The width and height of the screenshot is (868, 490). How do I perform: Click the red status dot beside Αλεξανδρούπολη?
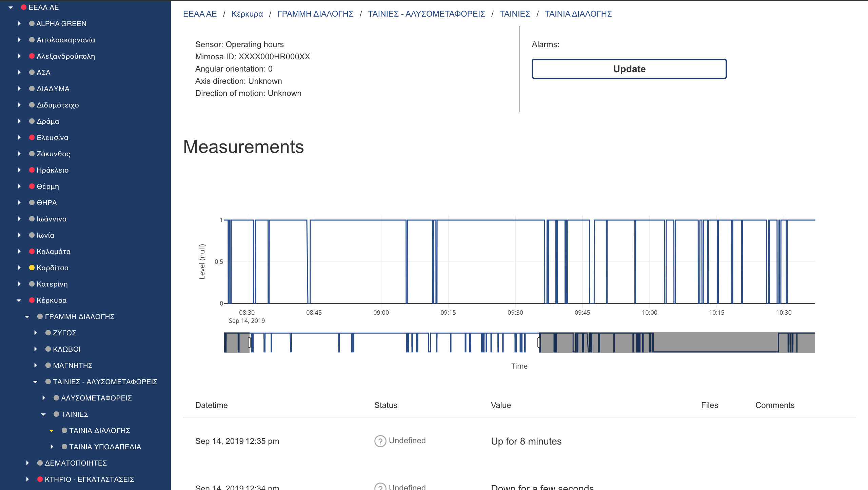[32, 56]
